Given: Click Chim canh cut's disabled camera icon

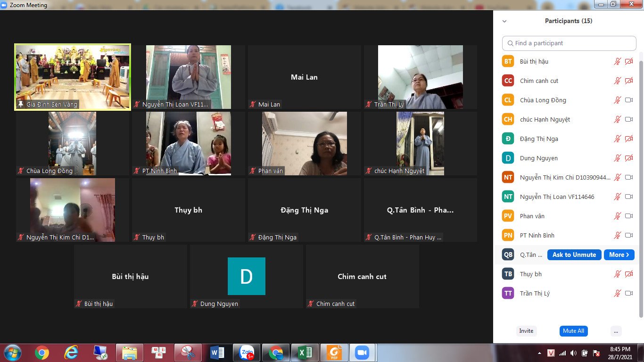Looking at the screenshot, I should click(628, 81).
